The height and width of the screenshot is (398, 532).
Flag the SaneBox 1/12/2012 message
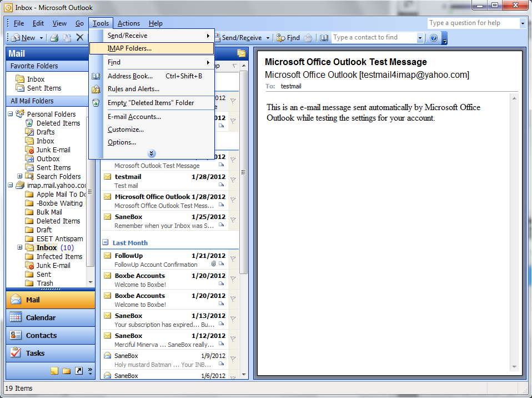pyautogui.click(x=233, y=339)
